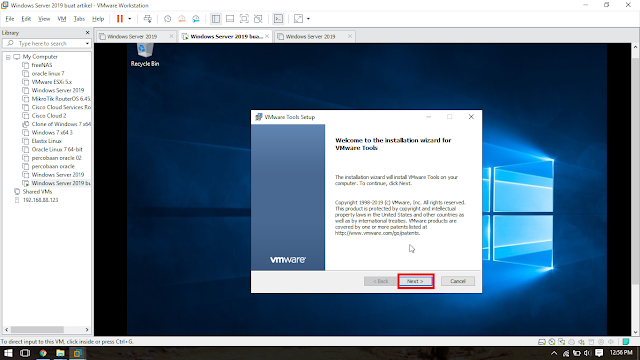640x360 pixels.
Task: Select percobaan oracle 02 VM
Action: [x=56, y=158]
